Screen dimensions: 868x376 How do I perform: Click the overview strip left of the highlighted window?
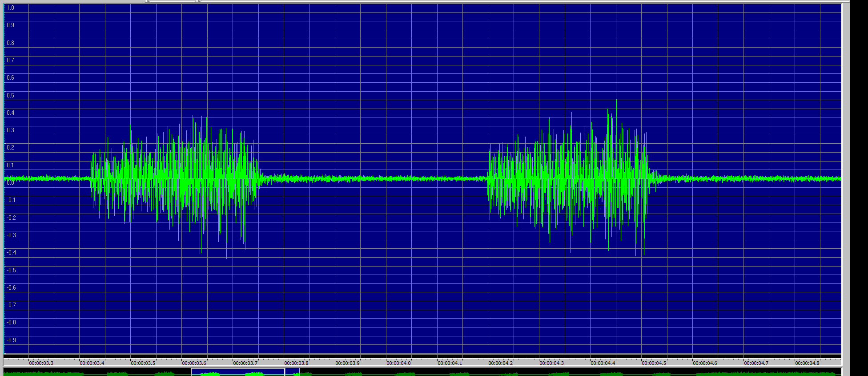tap(89, 372)
